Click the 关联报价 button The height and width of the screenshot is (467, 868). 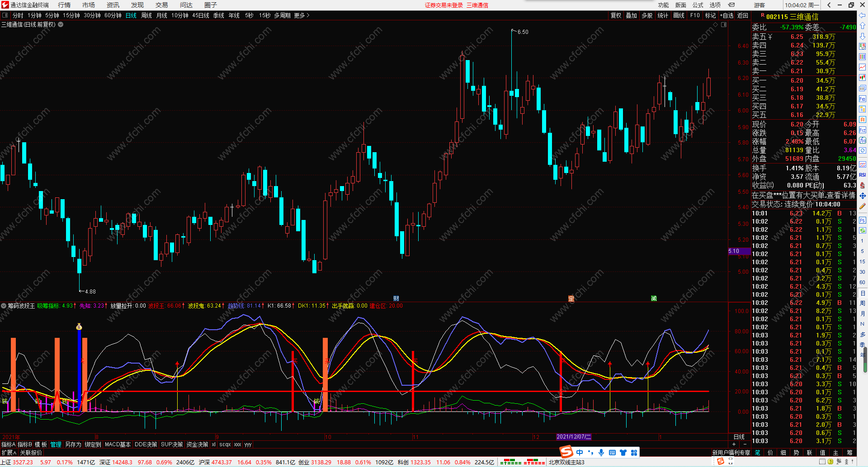coord(31,453)
